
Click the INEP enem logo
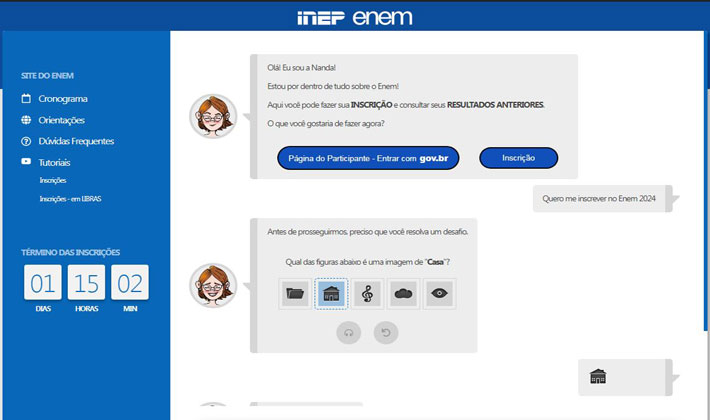pos(355,18)
